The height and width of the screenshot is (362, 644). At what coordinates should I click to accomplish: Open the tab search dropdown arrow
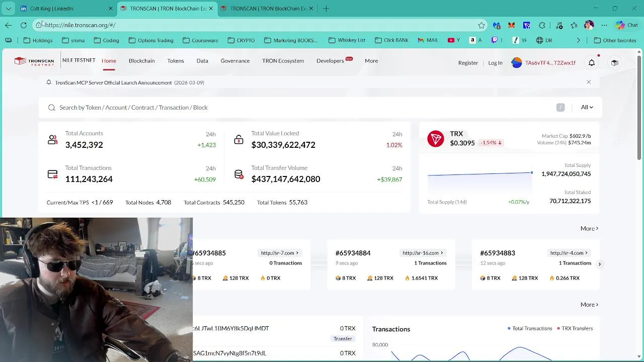pyautogui.click(x=9, y=9)
